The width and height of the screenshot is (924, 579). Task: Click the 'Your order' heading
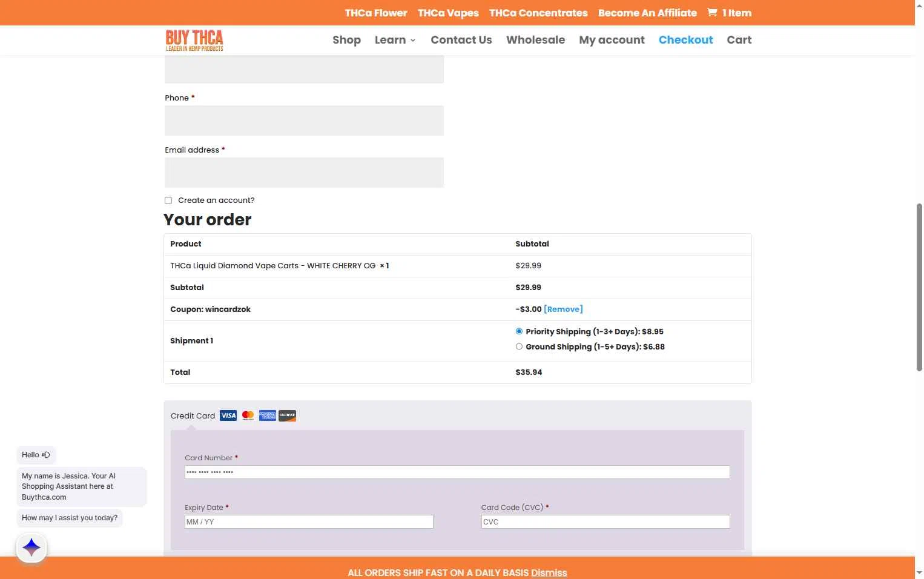207,219
